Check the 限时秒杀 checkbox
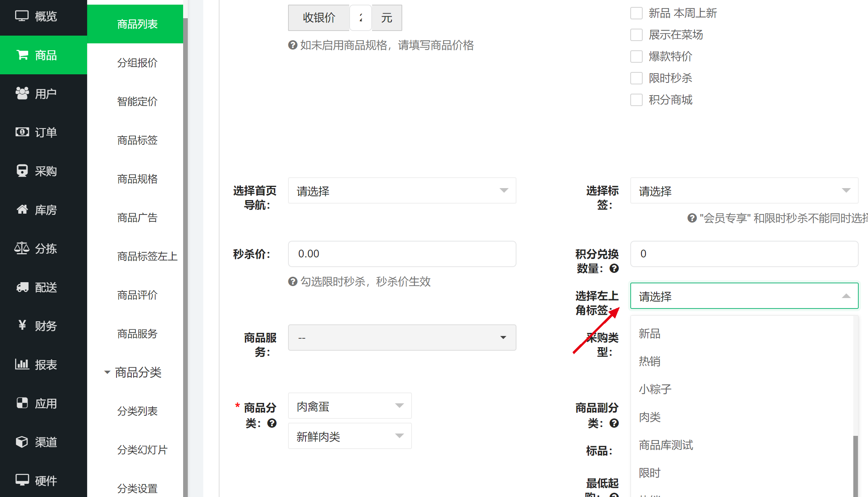The height and width of the screenshot is (497, 868). pyautogui.click(x=636, y=78)
